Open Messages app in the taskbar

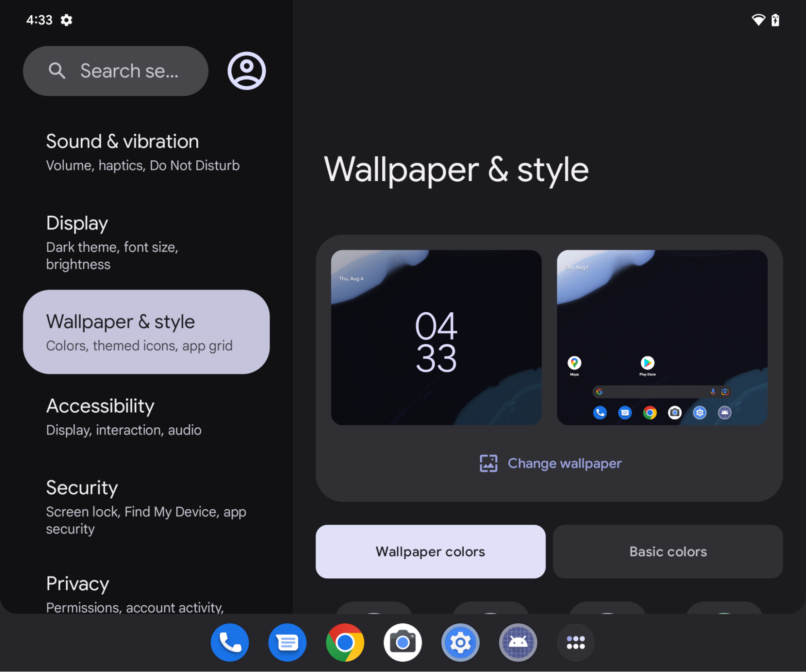[x=287, y=642]
